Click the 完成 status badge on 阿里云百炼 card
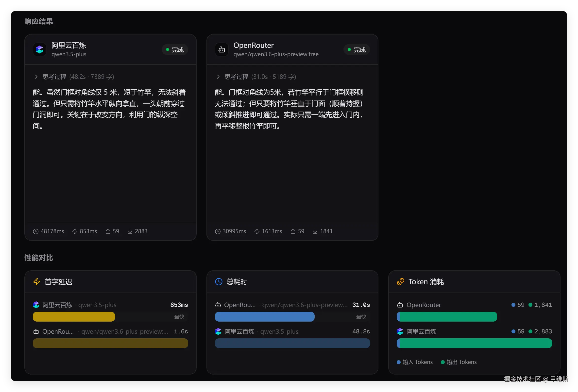 click(175, 50)
